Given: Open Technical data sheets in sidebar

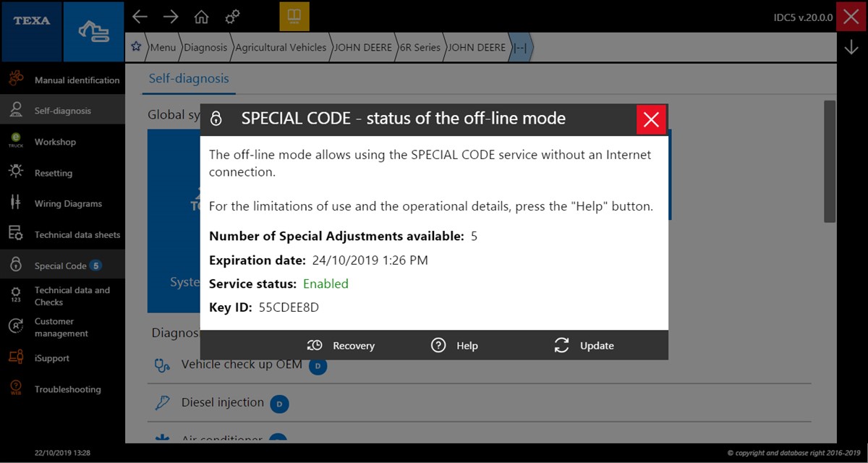Looking at the screenshot, I should point(62,234).
